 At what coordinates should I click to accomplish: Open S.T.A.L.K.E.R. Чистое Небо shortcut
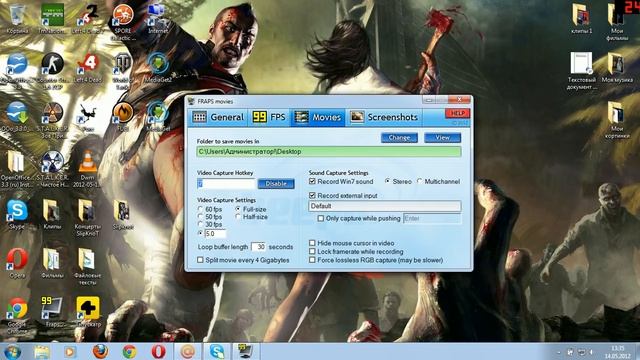[52, 169]
